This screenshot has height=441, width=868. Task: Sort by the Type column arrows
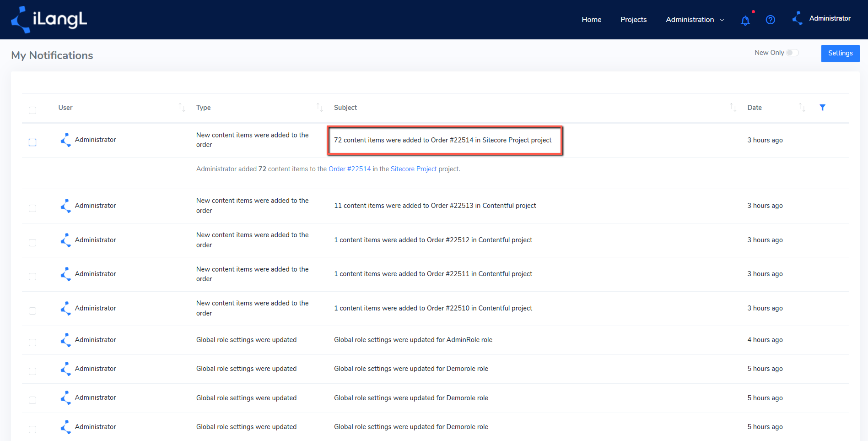[319, 108]
